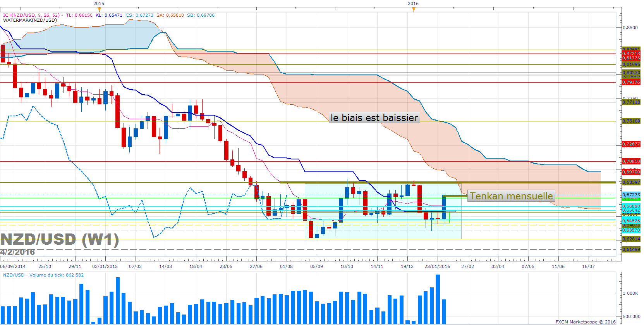Click the orange 2015 year marker triangle
The width and height of the screenshot is (644, 325).
tap(99, 9)
